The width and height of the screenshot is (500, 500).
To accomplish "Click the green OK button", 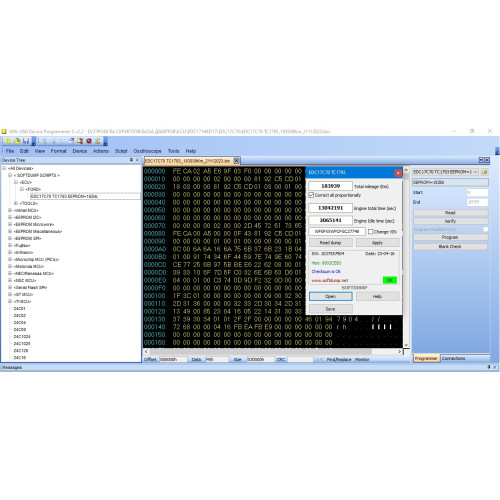I will coord(390,280).
